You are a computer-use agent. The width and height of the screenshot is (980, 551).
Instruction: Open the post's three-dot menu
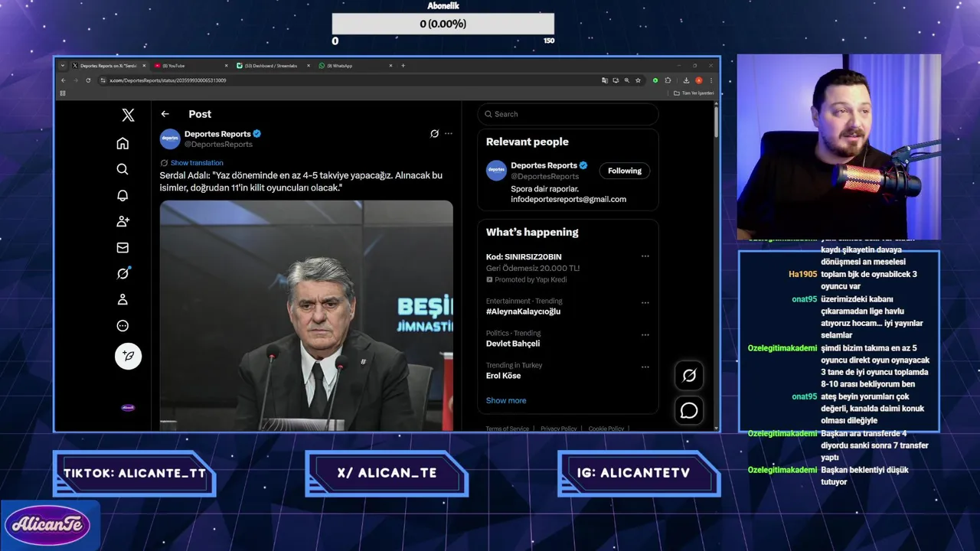(449, 133)
